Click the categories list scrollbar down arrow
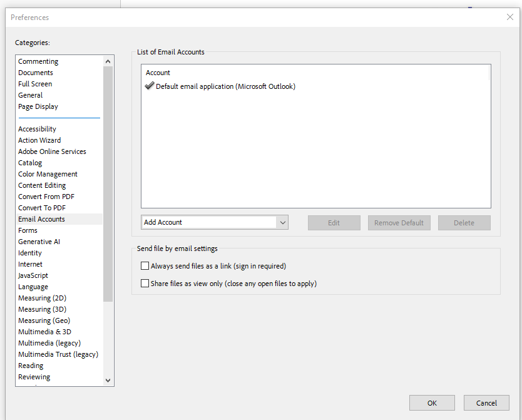This screenshot has height=420, width=522. click(x=108, y=381)
